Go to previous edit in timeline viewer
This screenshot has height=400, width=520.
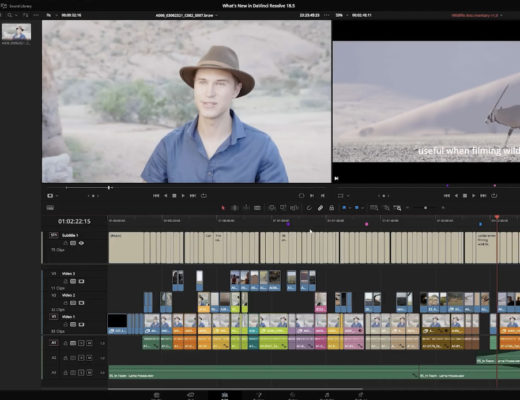(447, 196)
